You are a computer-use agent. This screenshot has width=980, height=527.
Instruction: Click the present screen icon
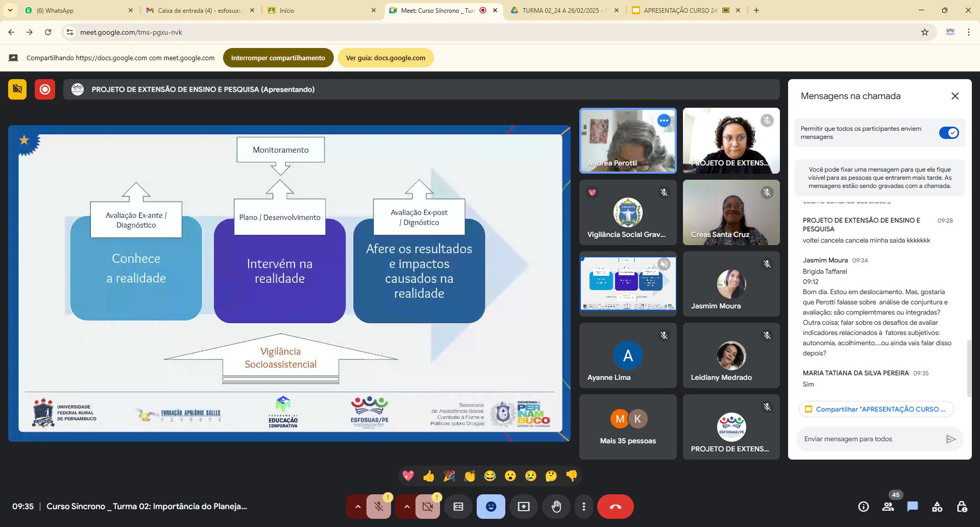coord(524,507)
